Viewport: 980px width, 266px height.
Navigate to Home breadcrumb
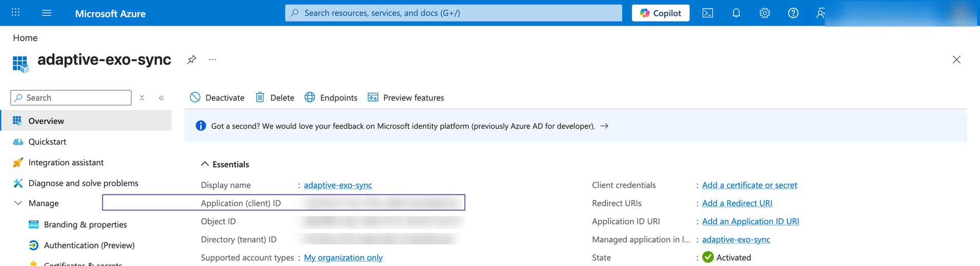(x=25, y=38)
